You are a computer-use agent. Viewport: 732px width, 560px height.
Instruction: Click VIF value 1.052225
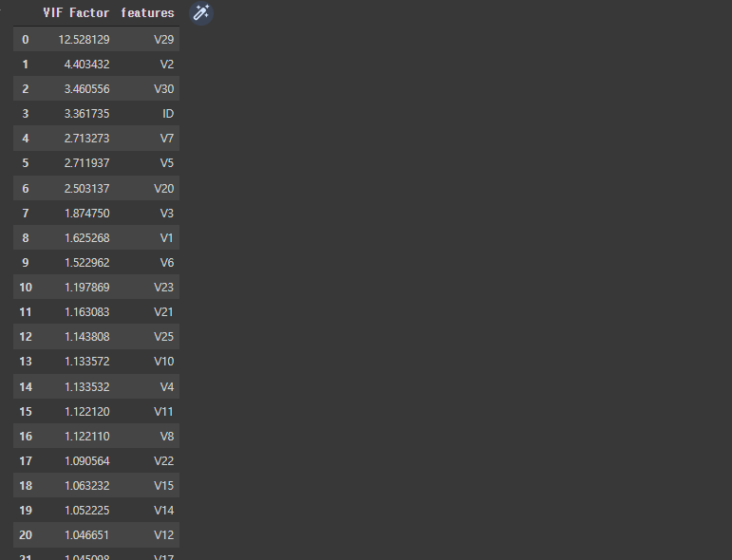(x=86, y=511)
